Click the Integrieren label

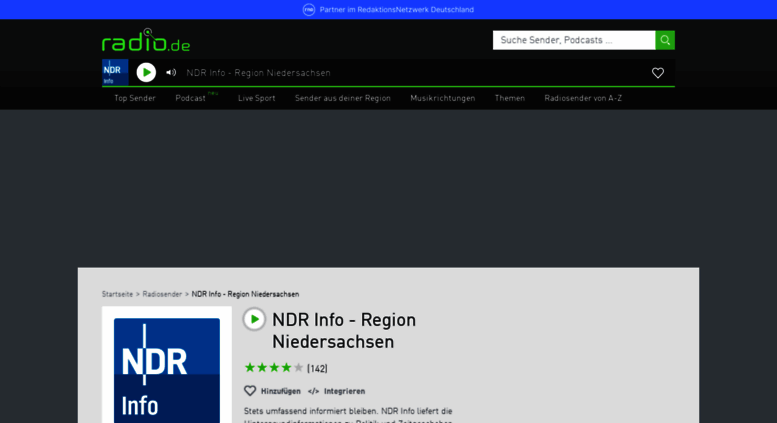click(x=344, y=391)
